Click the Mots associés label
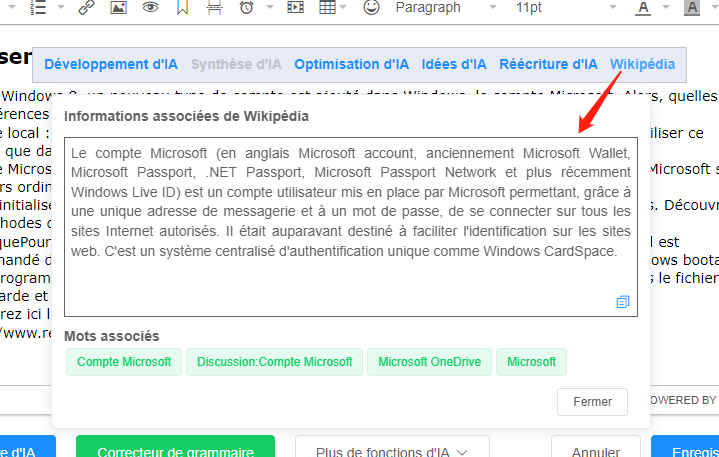Screen dimensions: 719x457 coord(112,336)
